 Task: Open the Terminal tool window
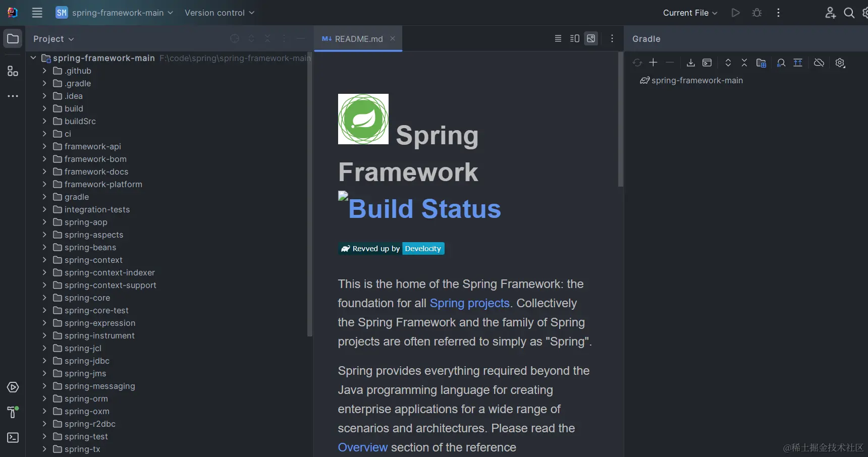[x=13, y=437]
